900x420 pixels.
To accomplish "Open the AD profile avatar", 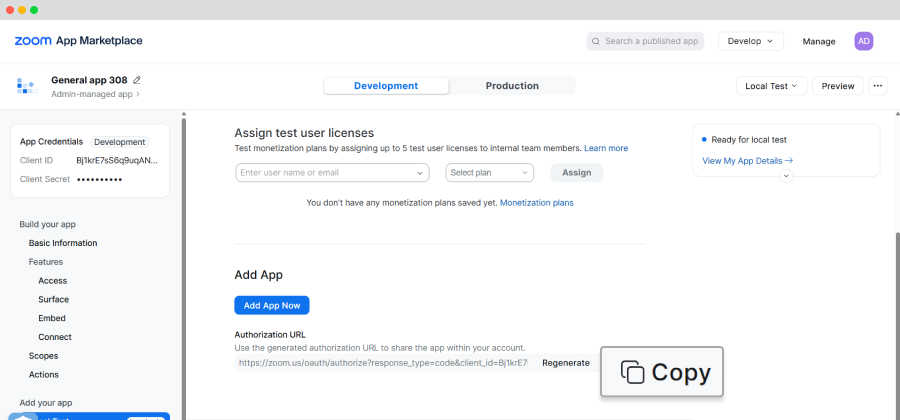I will pyautogui.click(x=864, y=41).
